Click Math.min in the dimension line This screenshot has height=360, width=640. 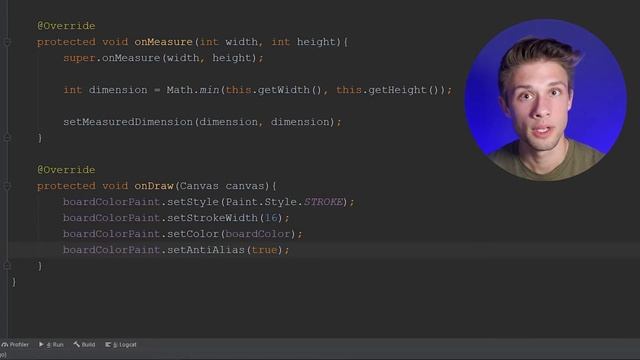193,90
